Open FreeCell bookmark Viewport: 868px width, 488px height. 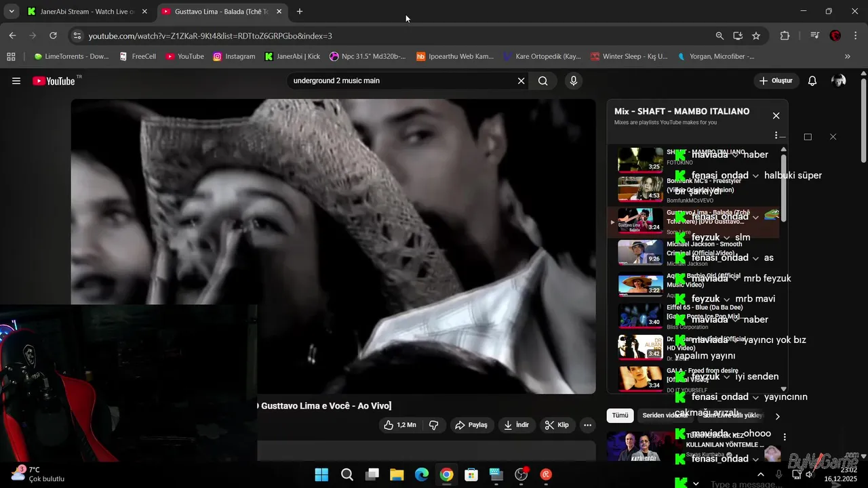click(x=138, y=56)
